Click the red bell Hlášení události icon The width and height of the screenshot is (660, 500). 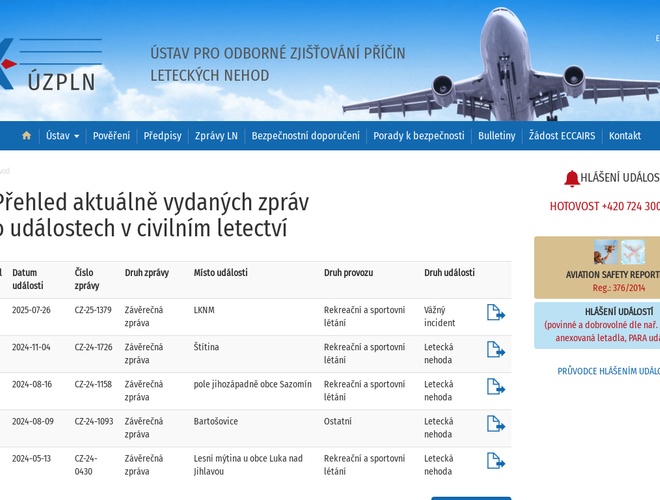(x=571, y=179)
